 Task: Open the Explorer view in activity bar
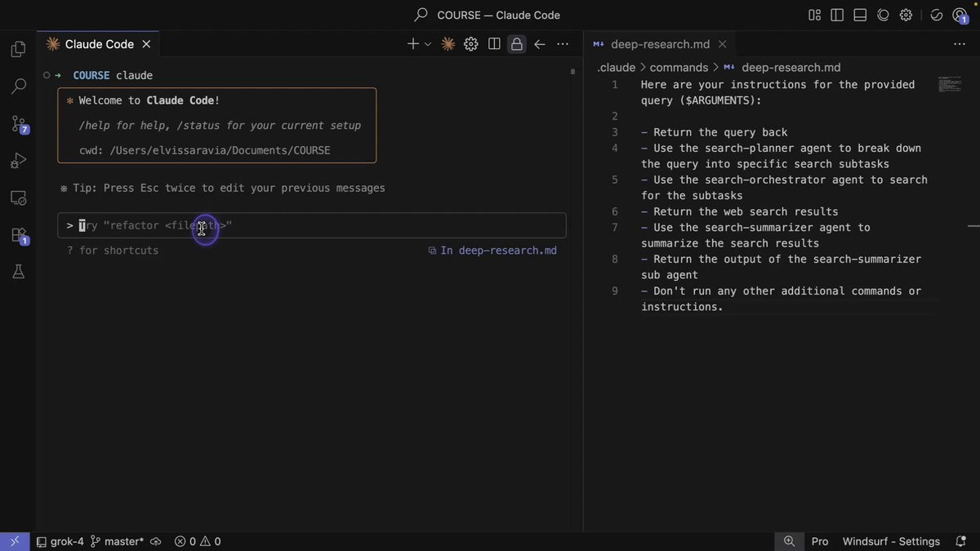(18, 50)
